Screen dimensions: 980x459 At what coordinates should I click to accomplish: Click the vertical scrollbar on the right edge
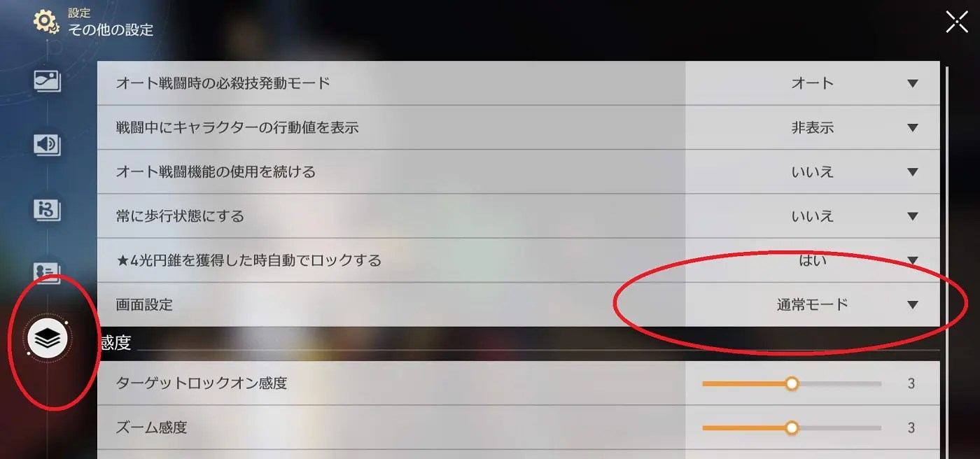coord(947,259)
